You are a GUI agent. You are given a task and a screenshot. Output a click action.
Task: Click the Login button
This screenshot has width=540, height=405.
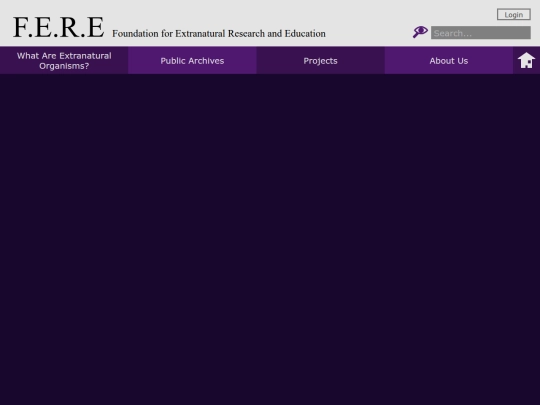pyautogui.click(x=513, y=14)
